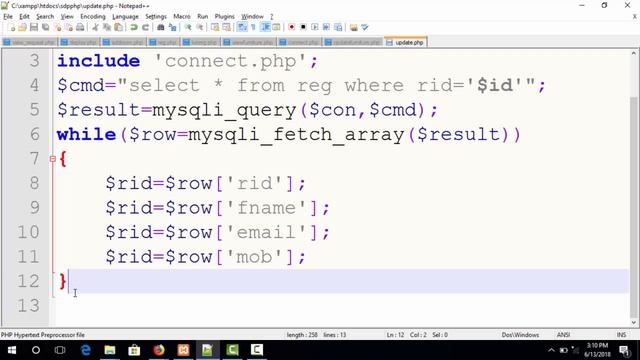
Task: Open the Edit menu
Action: point(24,16)
